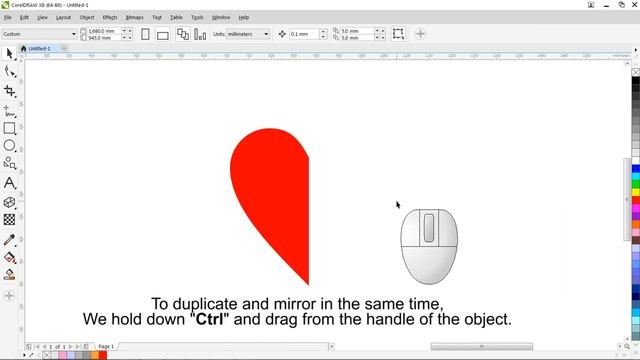640x360 pixels.
Task: Pick the No Color swatch
Action: coord(46,355)
